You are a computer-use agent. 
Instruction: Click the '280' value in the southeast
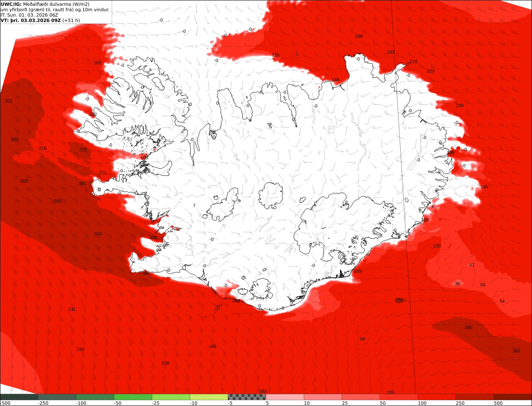pos(468,328)
